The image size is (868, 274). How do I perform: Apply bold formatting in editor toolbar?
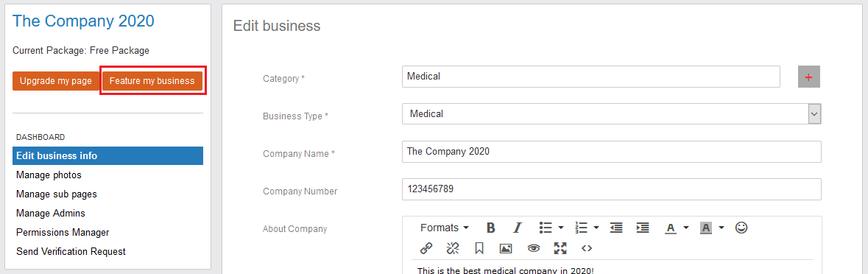(490, 228)
